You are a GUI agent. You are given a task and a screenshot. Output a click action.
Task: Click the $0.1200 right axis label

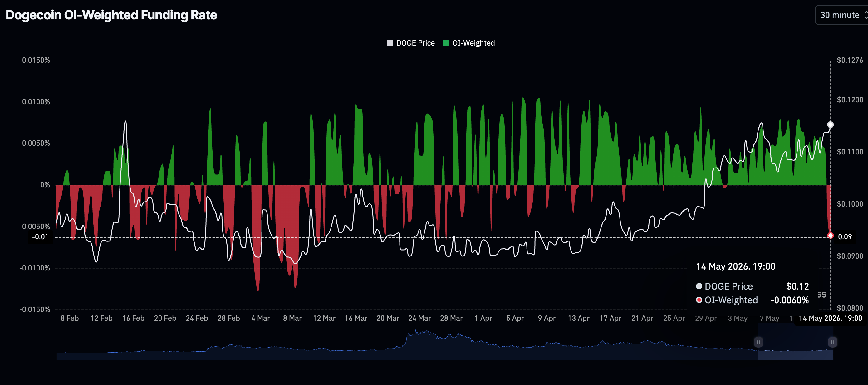(850, 100)
